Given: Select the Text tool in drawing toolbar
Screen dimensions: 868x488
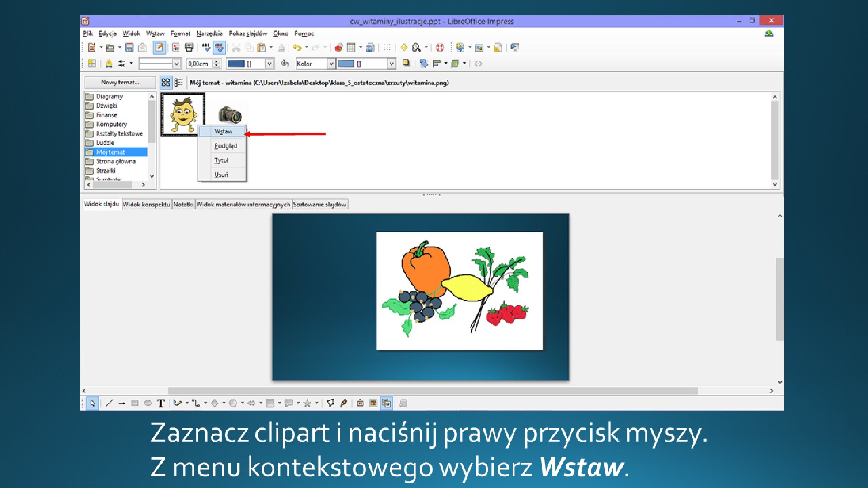Looking at the screenshot, I should click(x=160, y=404).
